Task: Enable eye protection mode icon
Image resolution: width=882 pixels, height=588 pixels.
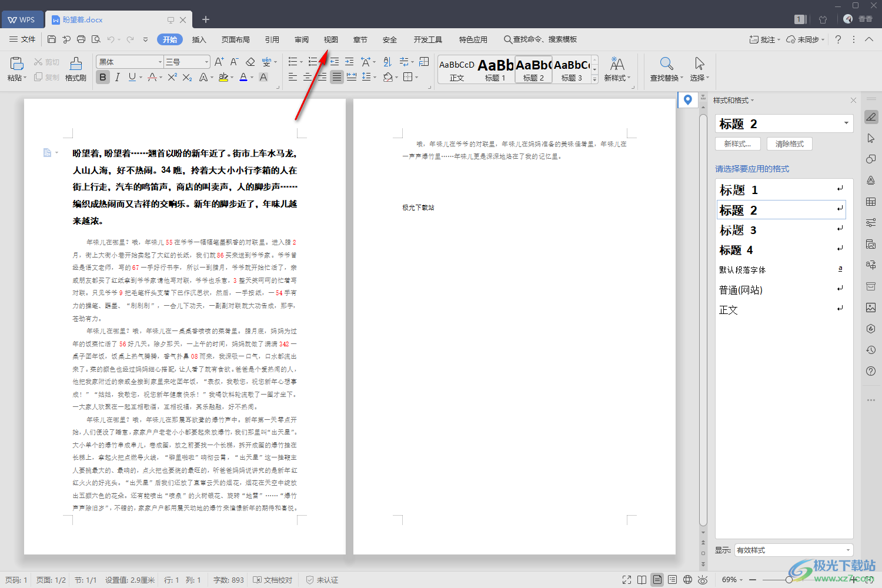Action: 703,580
